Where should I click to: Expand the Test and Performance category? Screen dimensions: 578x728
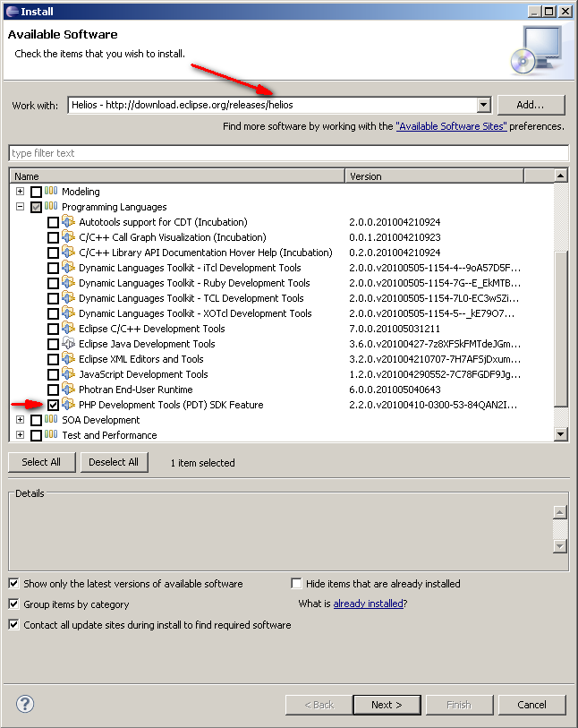pyautogui.click(x=20, y=434)
